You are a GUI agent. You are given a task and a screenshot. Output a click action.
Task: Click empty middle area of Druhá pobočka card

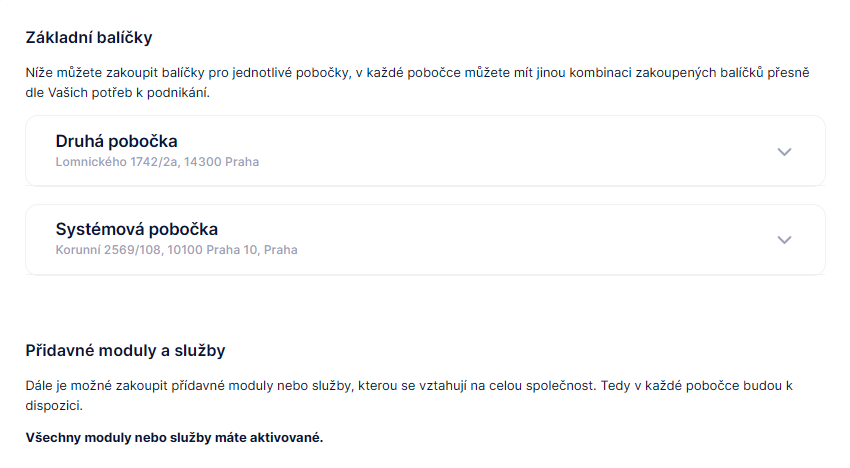point(500,151)
